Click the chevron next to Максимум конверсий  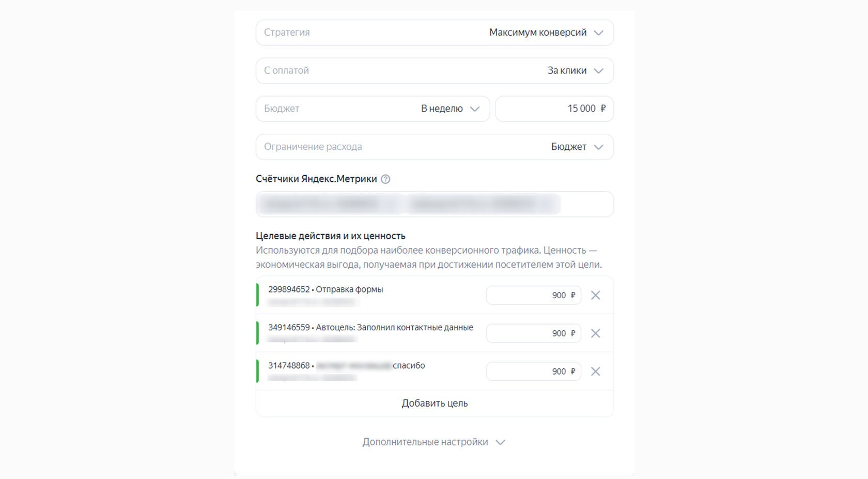click(x=599, y=33)
